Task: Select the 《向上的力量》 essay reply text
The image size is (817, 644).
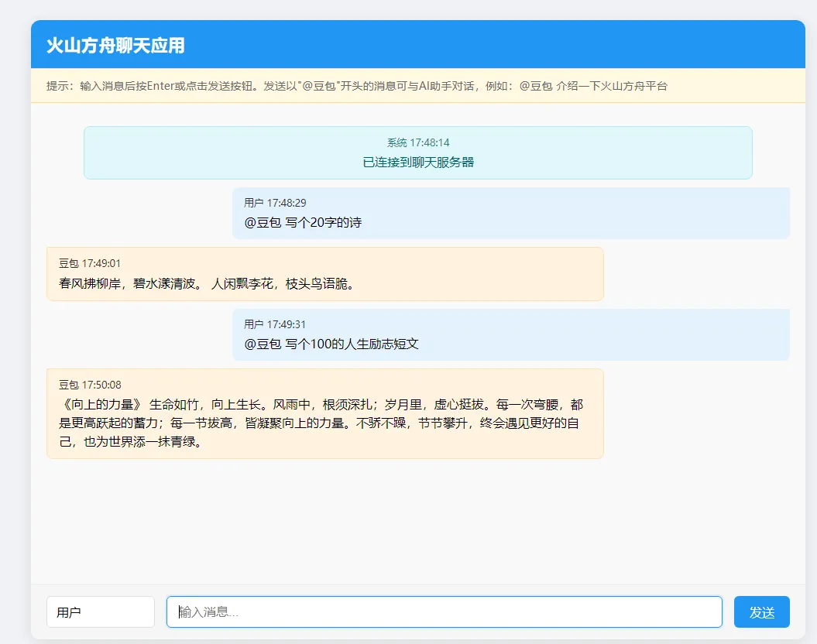Action: click(321, 423)
